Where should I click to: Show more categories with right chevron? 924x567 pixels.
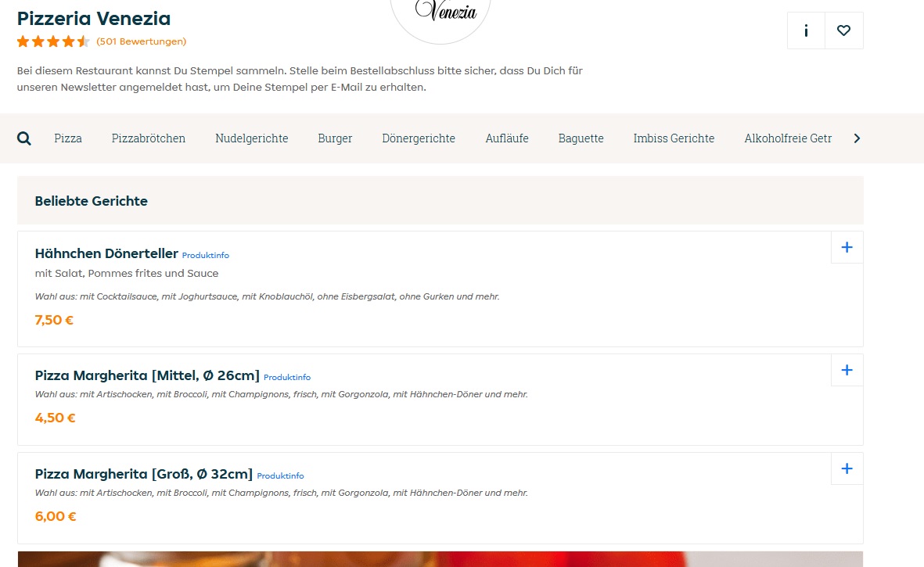click(857, 138)
